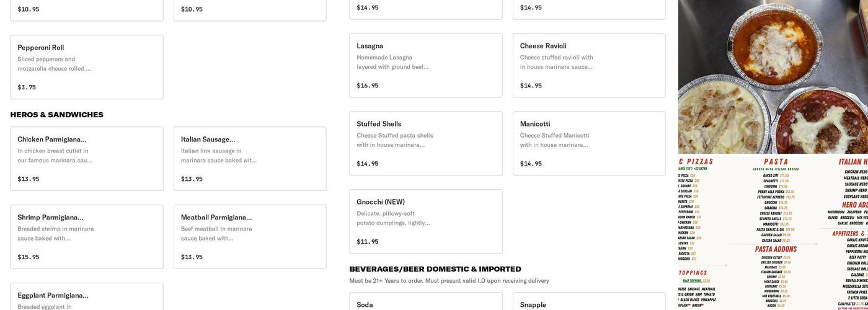Image resolution: width=868 pixels, height=310 pixels.
Task: Click the 21+ ID requirement notice
Action: (449, 281)
